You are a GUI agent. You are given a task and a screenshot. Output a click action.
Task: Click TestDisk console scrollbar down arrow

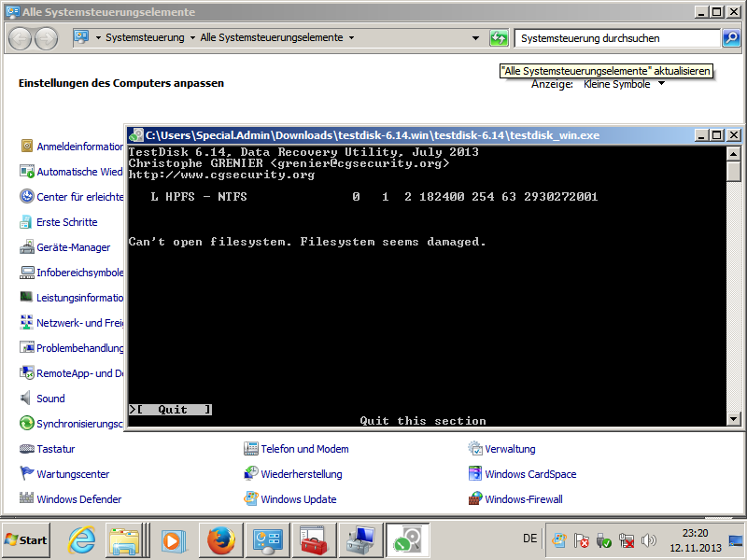tap(733, 419)
